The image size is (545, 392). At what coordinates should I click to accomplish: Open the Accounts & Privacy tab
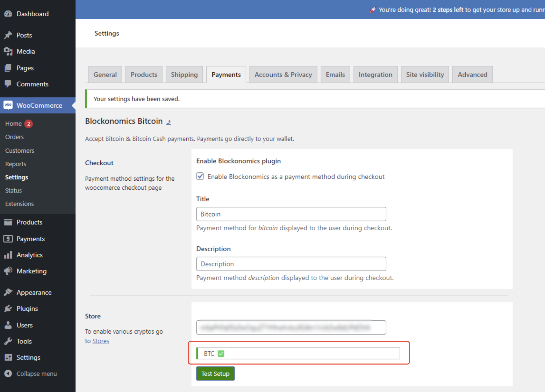pos(283,75)
